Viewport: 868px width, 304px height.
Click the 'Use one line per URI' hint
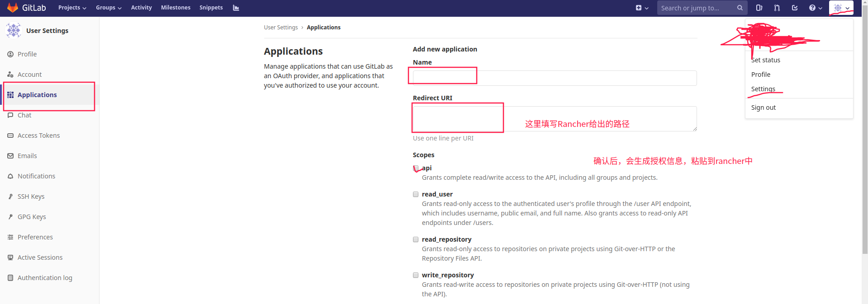(x=443, y=138)
